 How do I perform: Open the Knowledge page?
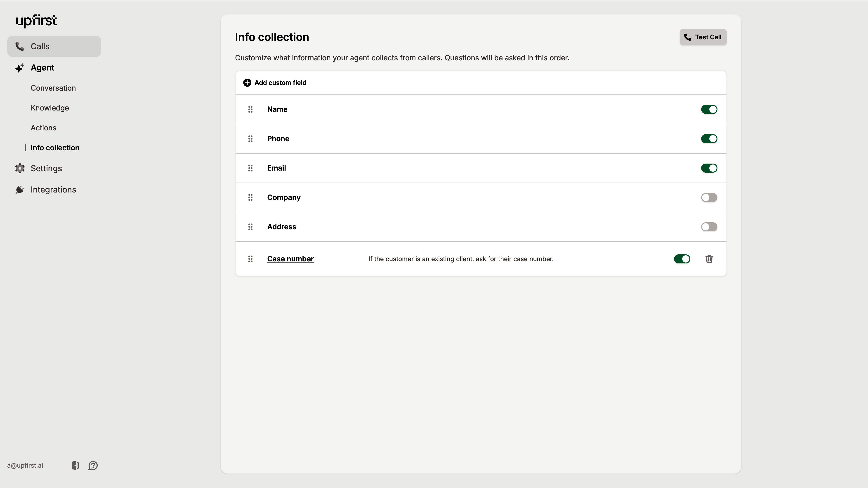click(x=50, y=108)
